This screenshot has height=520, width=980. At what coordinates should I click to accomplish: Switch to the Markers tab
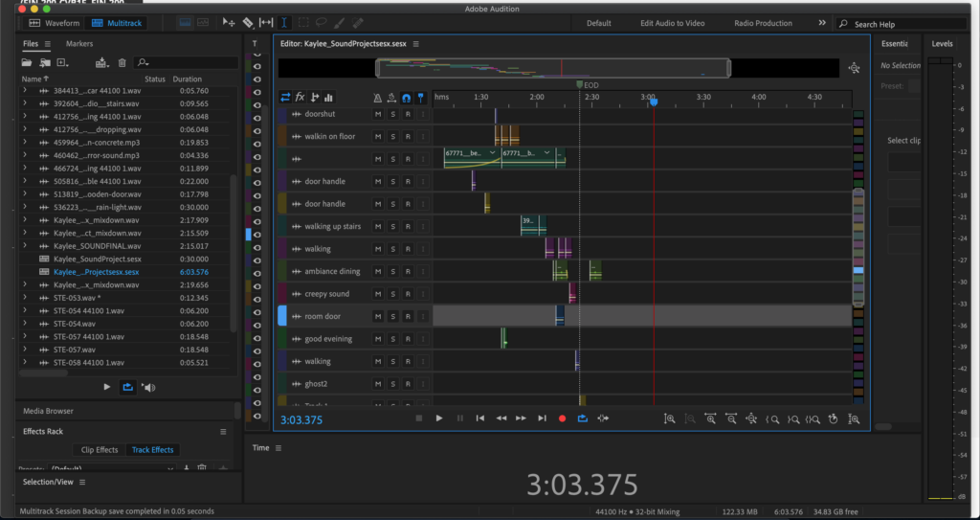coord(79,44)
